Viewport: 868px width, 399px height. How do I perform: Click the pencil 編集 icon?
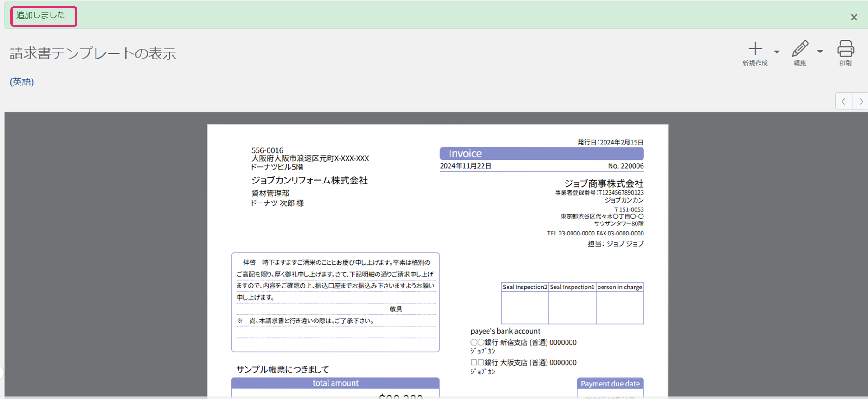pos(800,49)
